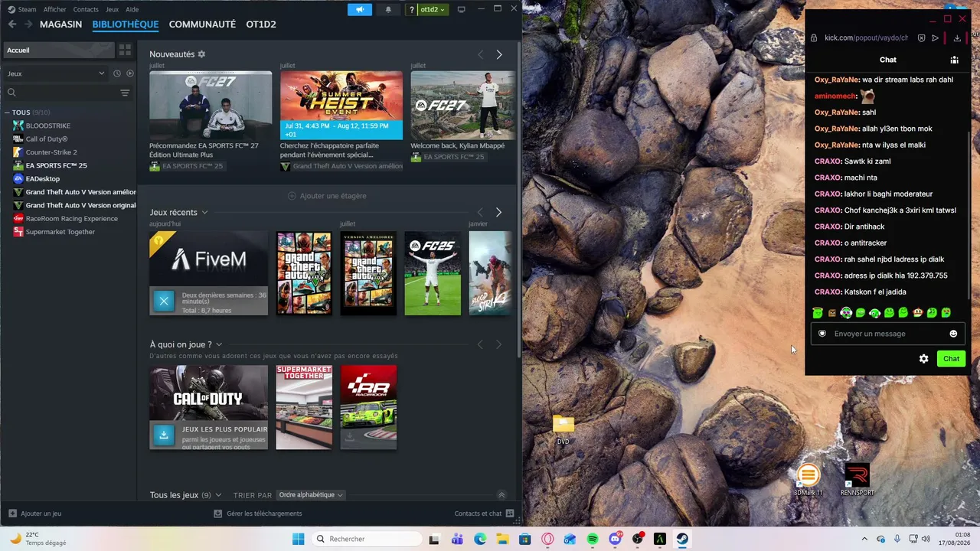Open the Kick emoji picker
Screen dimensions: 980x551
click(x=953, y=334)
